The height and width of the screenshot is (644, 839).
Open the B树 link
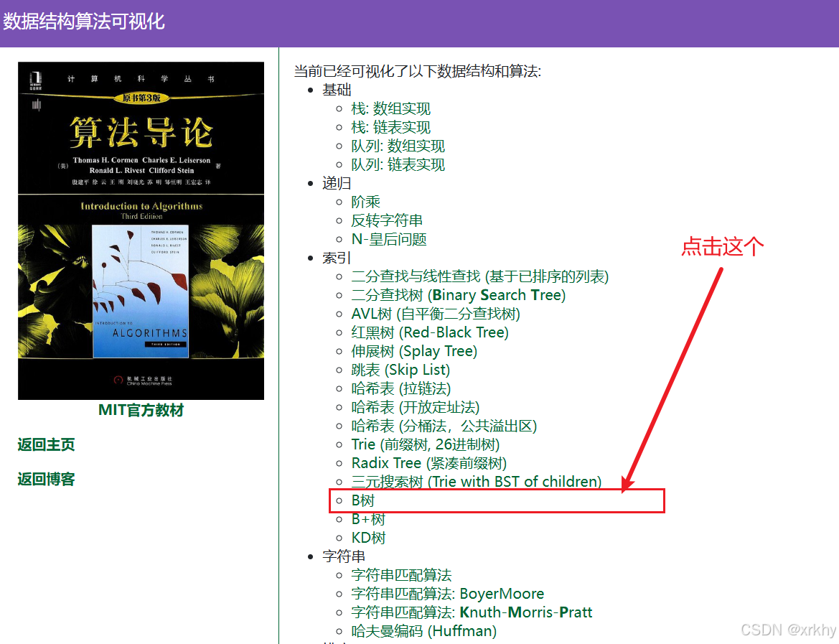click(362, 500)
